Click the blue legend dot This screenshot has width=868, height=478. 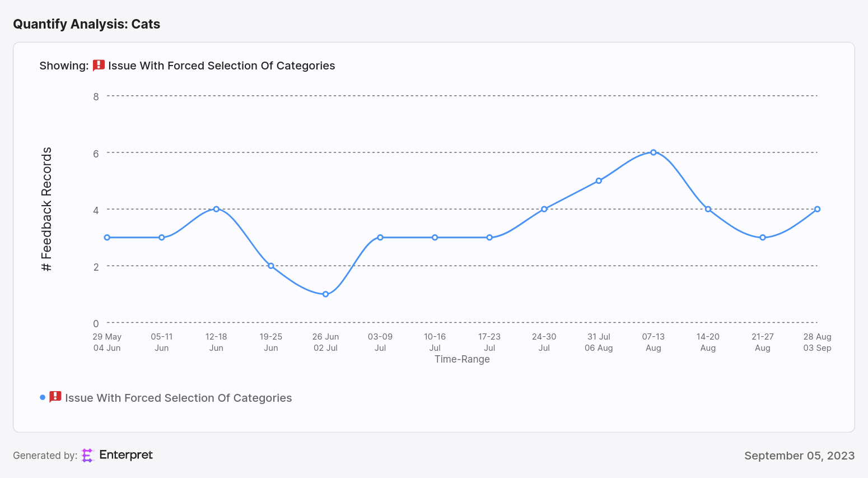coord(43,397)
